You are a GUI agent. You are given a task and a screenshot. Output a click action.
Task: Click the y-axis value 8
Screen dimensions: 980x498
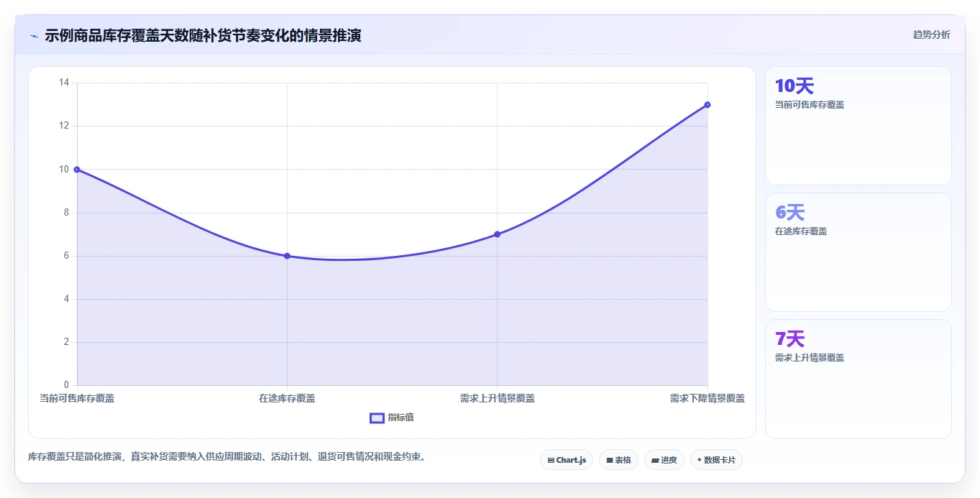point(66,213)
